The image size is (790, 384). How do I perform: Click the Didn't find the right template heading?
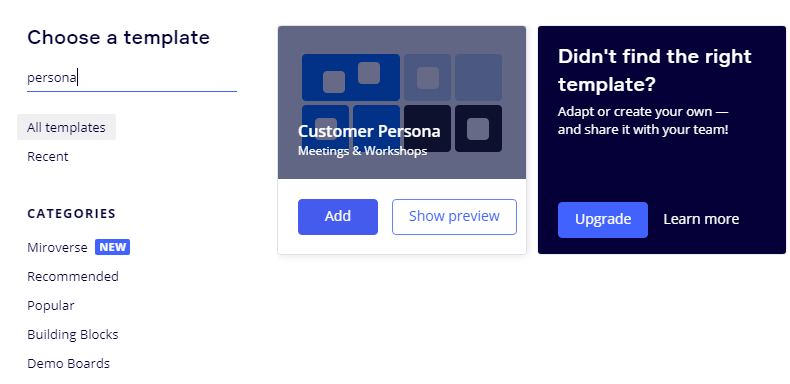pyautogui.click(x=654, y=70)
